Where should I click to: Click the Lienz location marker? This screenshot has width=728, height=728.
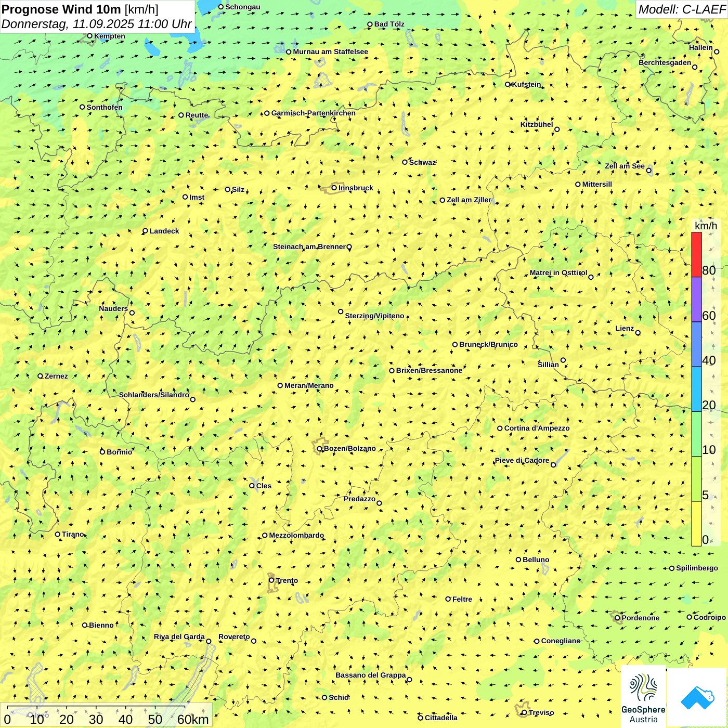[x=638, y=333]
